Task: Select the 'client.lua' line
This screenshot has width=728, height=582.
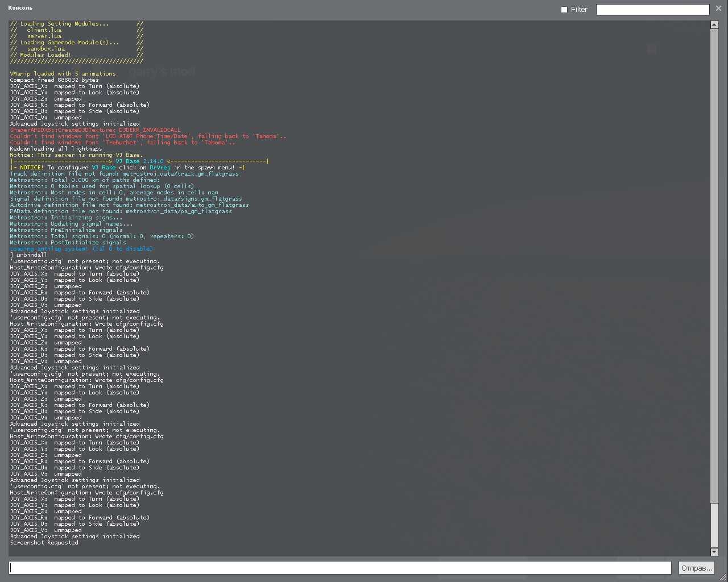Action: (x=76, y=30)
